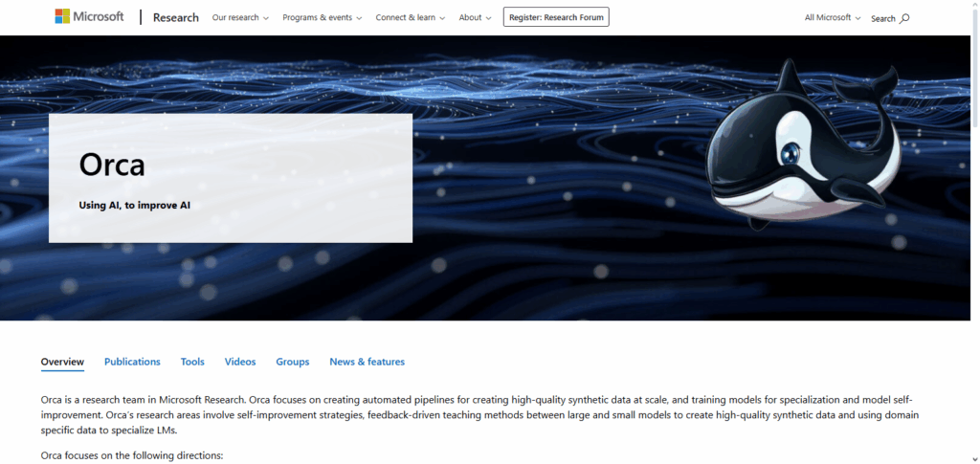This screenshot has width=980, height=464.
Task: Switch to the Groups tab
Action: click(292, 362)
